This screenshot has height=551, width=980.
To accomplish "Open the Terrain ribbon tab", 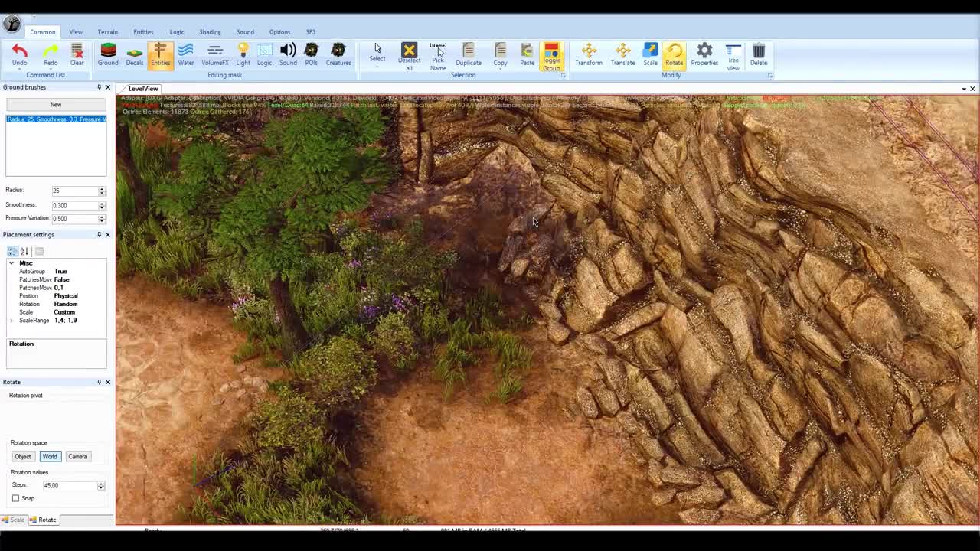I will pyautogui.click(x=108, y=32).
